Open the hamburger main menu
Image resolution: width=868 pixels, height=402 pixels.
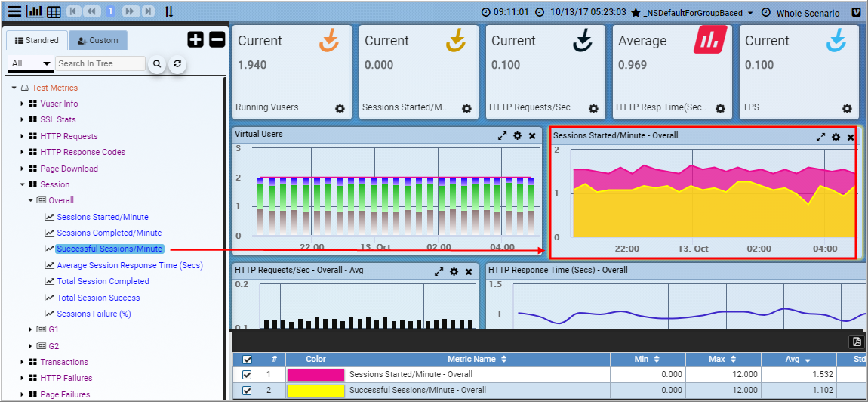pyautogui.click(x=14, y=11)
